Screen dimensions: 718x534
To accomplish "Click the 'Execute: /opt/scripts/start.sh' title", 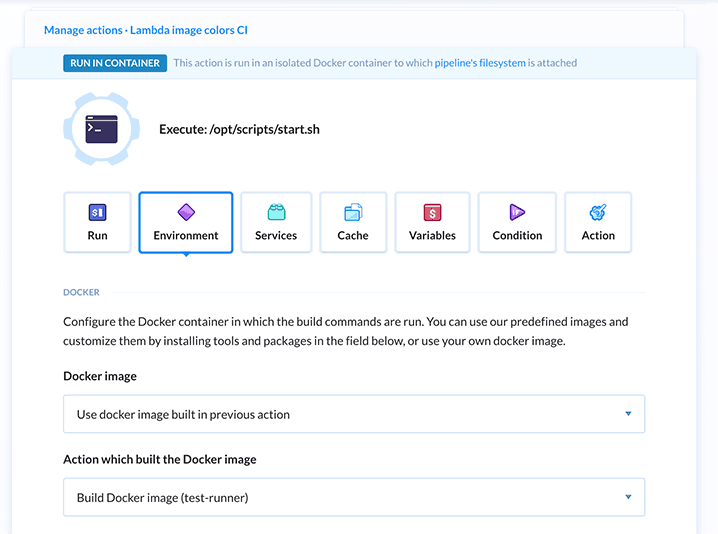I will pyautogui.click(x=239, y=130).
